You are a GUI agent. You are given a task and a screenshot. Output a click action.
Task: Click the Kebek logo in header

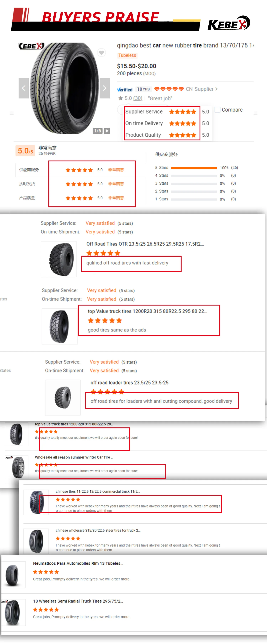click(229, 23)
